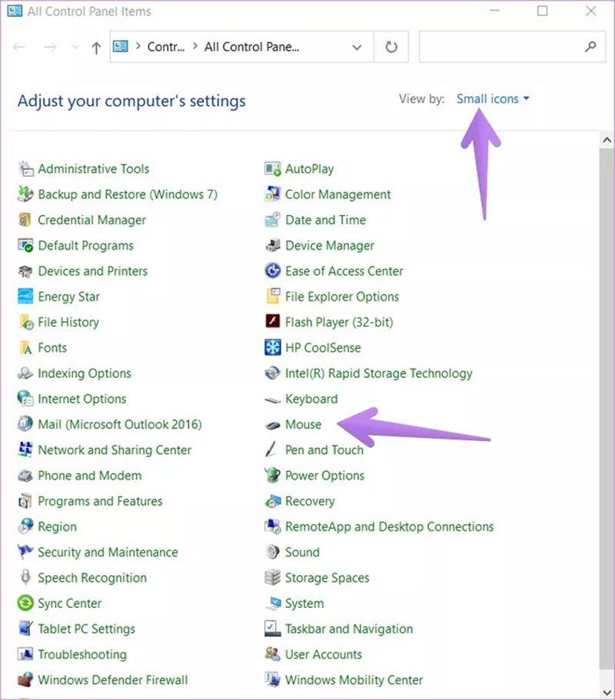Click the AutoPlay icon
This screenshot has height=700, width=615.
coord(272,169)
